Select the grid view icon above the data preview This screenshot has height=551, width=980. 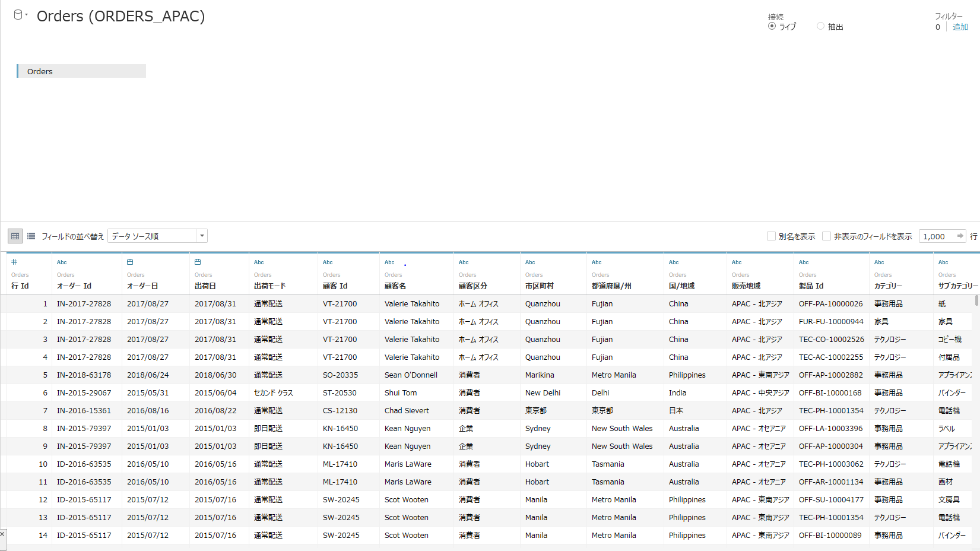pos(15,236)
